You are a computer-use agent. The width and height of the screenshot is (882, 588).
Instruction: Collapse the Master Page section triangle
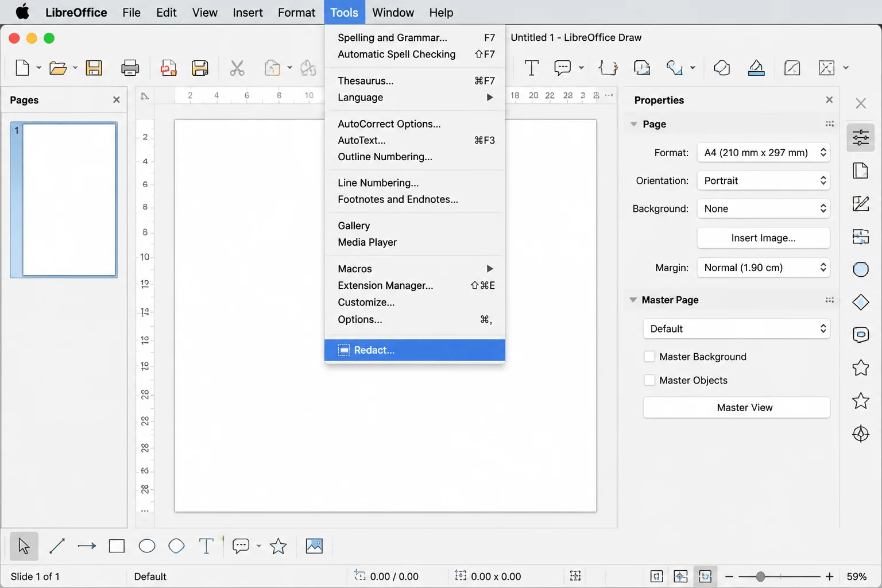(x=633, y=300)
